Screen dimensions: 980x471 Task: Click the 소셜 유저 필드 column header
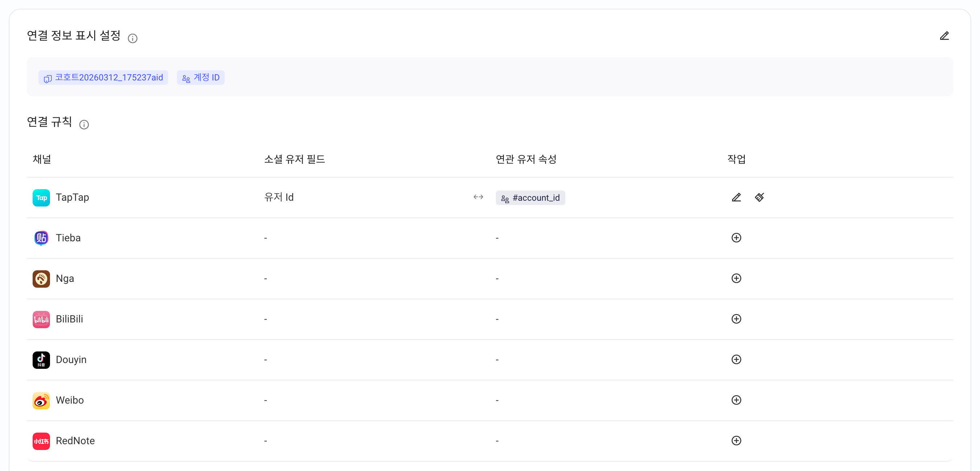tap(294, 159)
